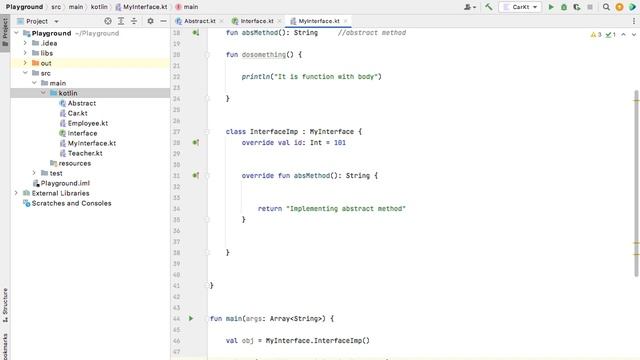Image resolution: width=640 pixels, height=360 pixels.
Task: Start debugging with the bug icon
Action: coord(564,7)
